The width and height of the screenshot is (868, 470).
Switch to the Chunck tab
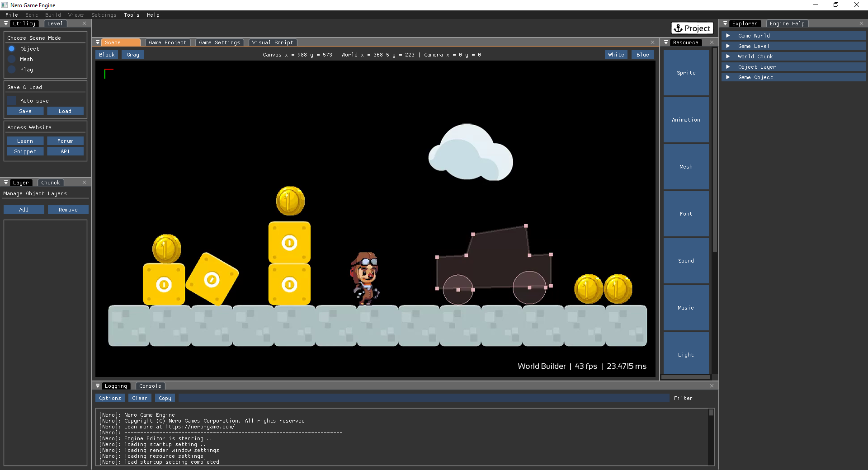[51, 183]
